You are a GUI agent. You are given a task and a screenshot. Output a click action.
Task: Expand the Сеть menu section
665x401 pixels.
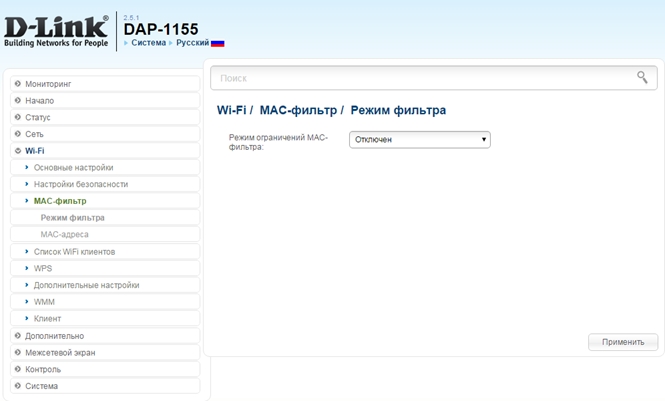tap(34, 134)
